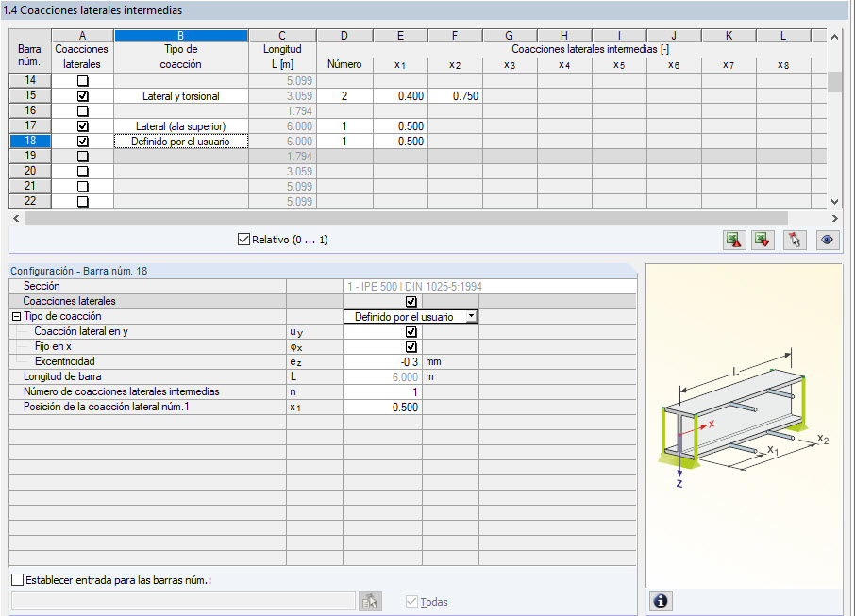The height and width of the screenshot is (616, 855).
Task: Click the member numbers input field at bottom
Action: (183, 601)
